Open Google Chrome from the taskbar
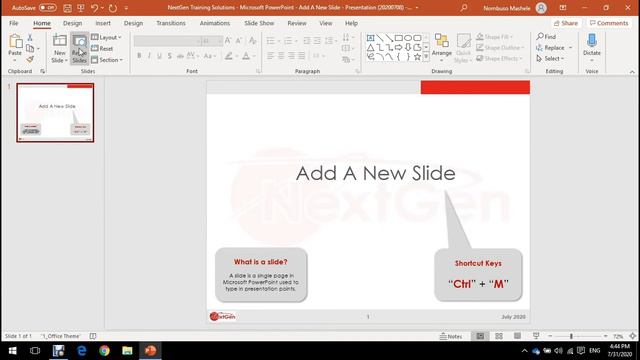 (104, 351)
